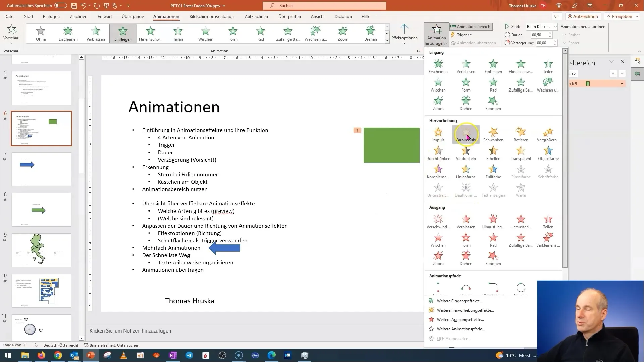Open the Animationen ribbon tab

coord(166,16)
